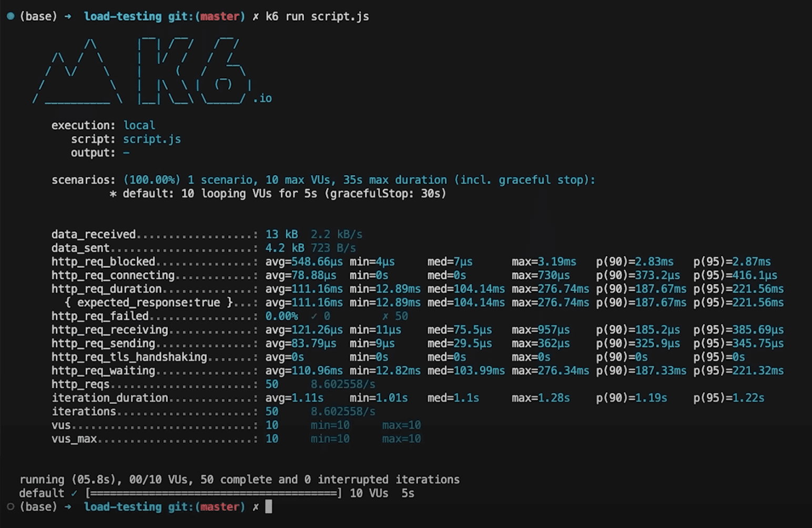
Task: Click the data_sent value '4.2 kB'
Action: [285, 248]
